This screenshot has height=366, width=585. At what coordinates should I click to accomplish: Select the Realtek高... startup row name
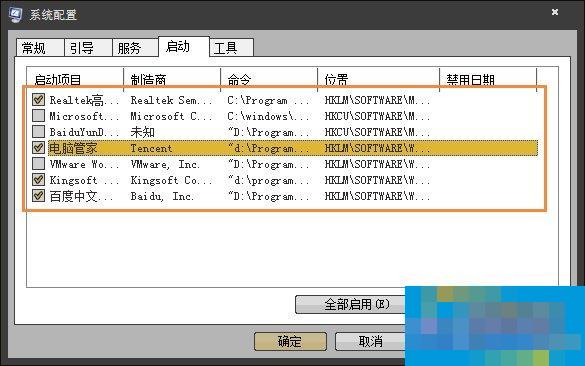coord(84,100)
